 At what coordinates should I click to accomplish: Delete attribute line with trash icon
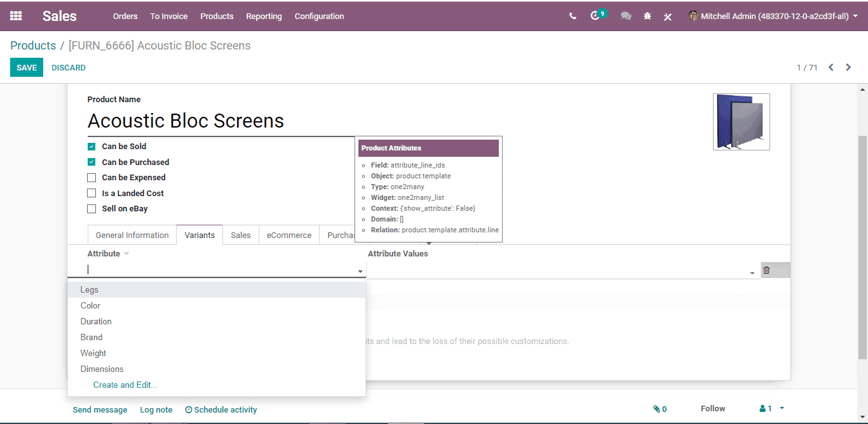click(x=766, y=270)
